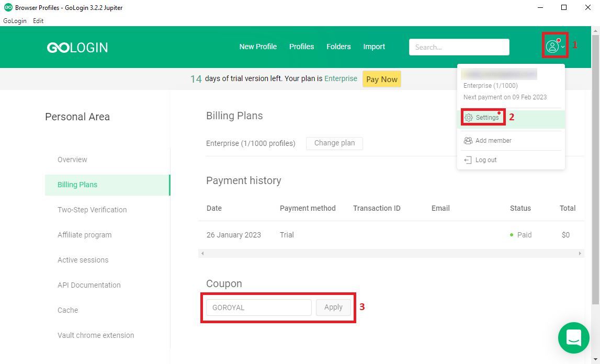The height and width of the screenshot is (364, 600).
Task: Click the yellow Pay Now button
Action: coord(381,79)
